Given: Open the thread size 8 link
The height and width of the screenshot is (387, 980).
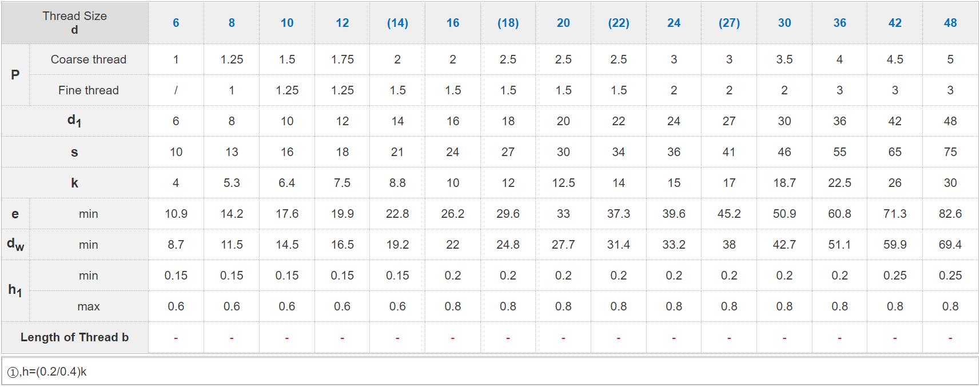Looking at the screenshot, I should (x=232, y=23).
